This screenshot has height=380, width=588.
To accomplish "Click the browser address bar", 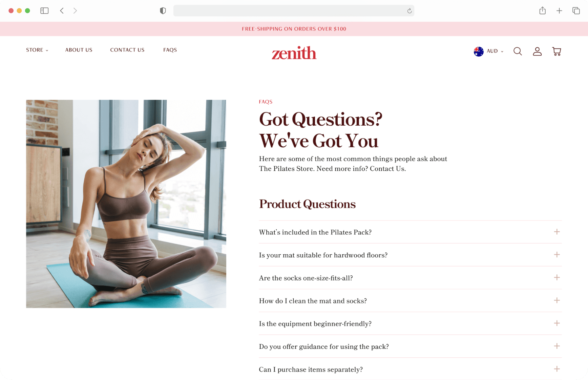I will [293, 11].
